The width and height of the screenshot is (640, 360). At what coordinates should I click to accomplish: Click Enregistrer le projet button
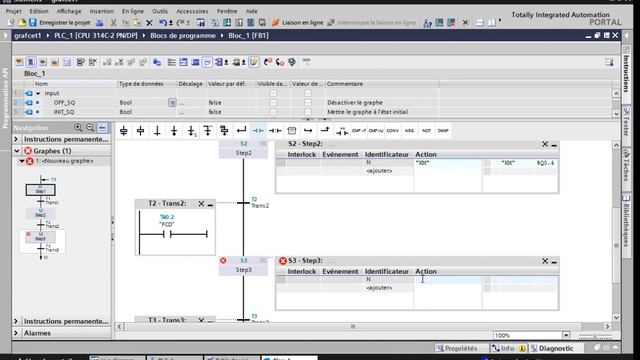pyautogui.click(x=60, y=23)
